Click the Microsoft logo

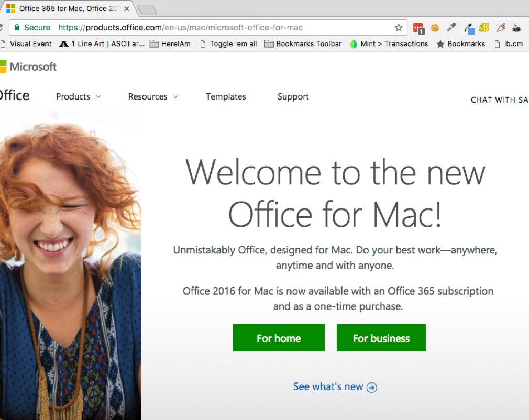[x=28, y=67]
